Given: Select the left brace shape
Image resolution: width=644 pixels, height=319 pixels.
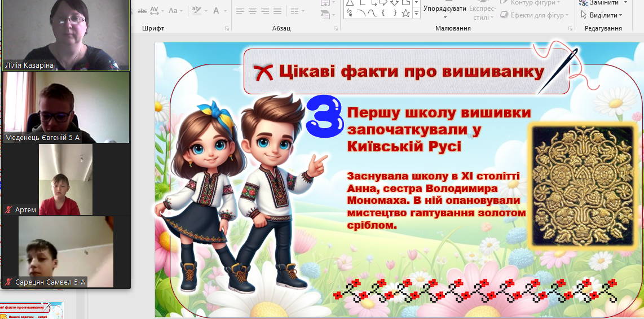Looking at the screenshot, I should (383, 13).
